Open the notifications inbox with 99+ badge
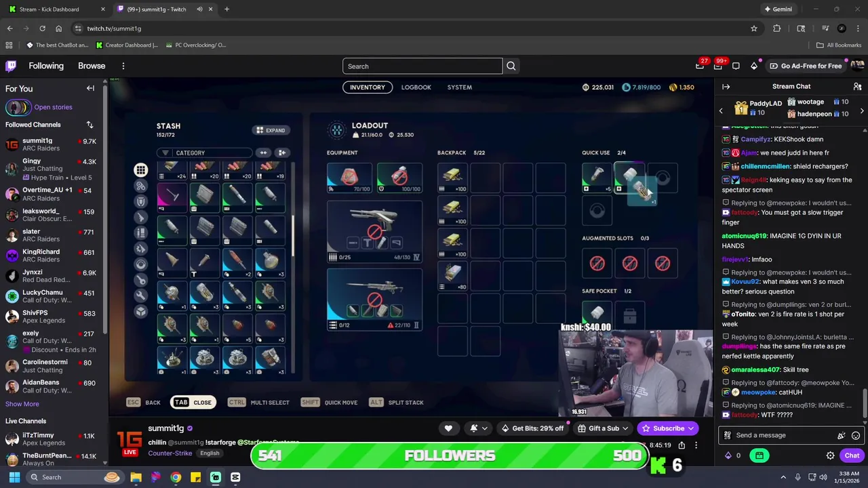Image resolution: width=868 pixels, height=488 pixels. 718,66
